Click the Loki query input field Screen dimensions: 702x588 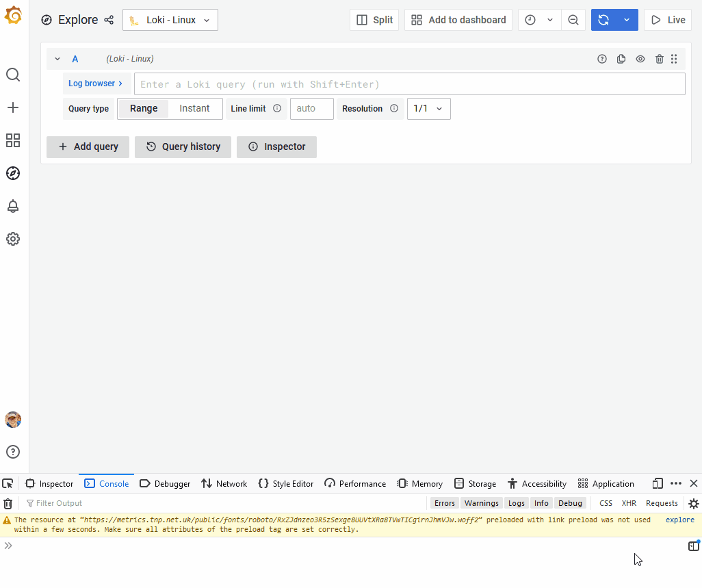point(410,84)
